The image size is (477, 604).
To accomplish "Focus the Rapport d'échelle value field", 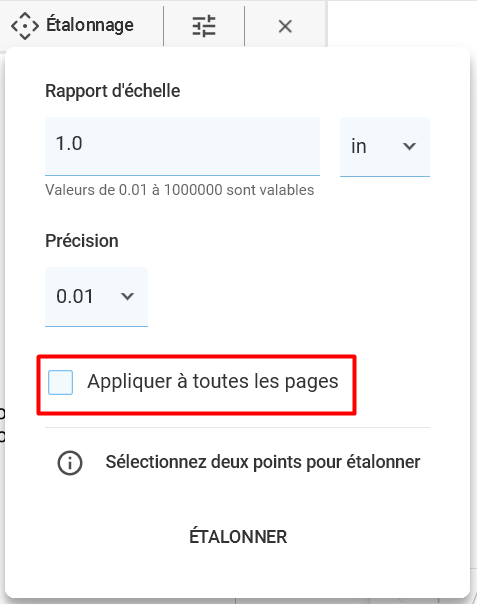I will [182, 146].
